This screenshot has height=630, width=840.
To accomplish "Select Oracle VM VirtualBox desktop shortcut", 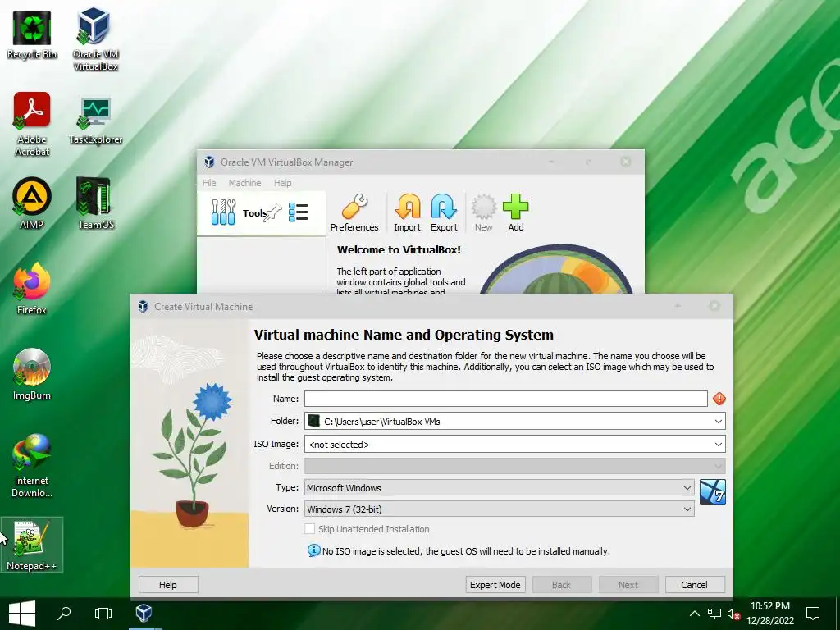I will [x=95, y=39].
